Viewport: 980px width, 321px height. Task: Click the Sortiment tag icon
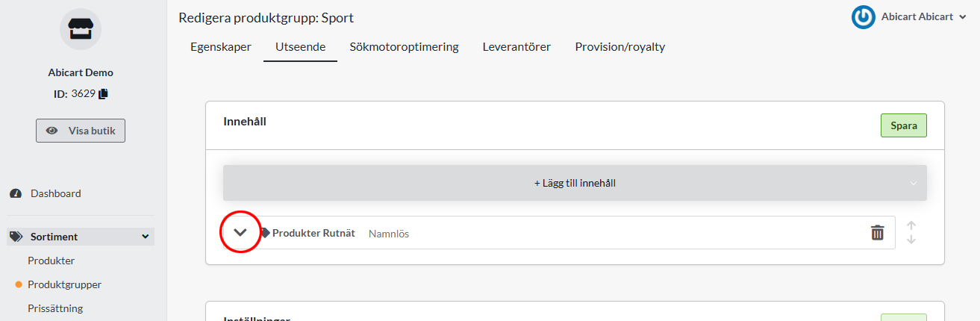(x=16, y=237)
